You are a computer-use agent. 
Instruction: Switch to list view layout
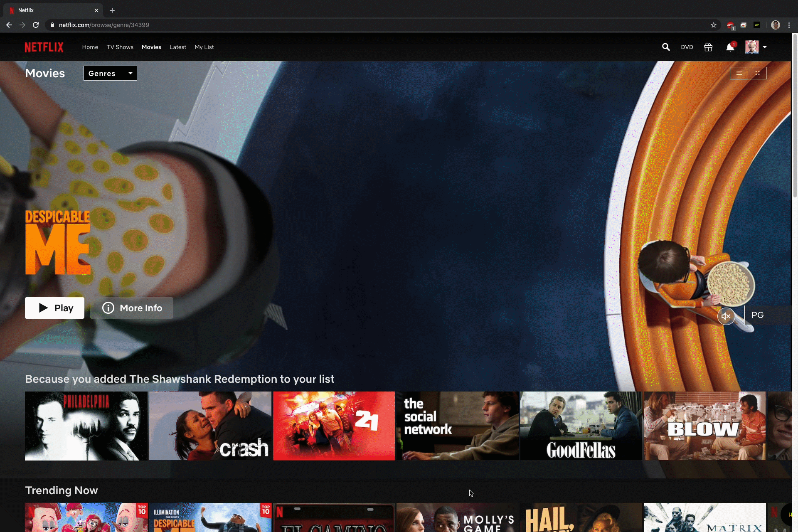pyautogui.click(x=739, y=73)
